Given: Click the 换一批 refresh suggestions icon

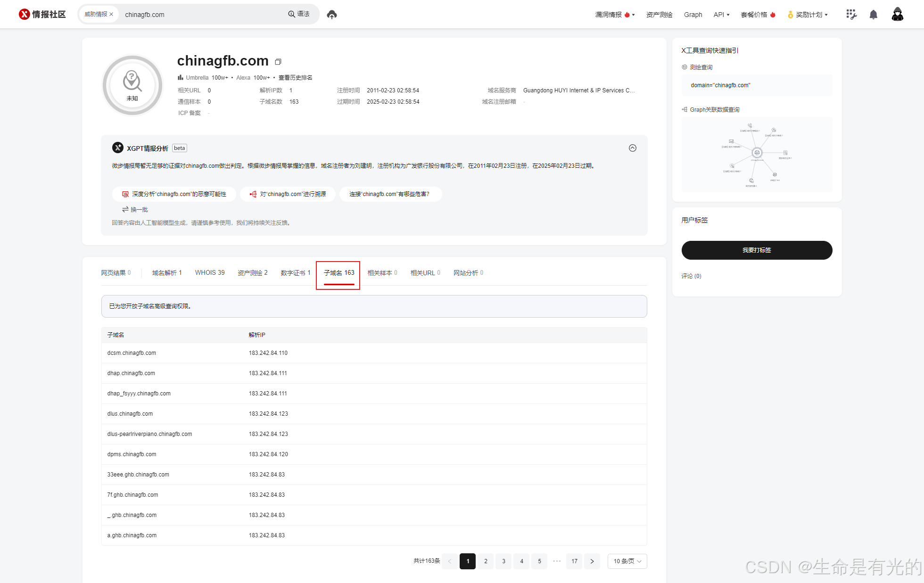Looking at the screenshot, I should pyautogui.click(x=125, y=209).
